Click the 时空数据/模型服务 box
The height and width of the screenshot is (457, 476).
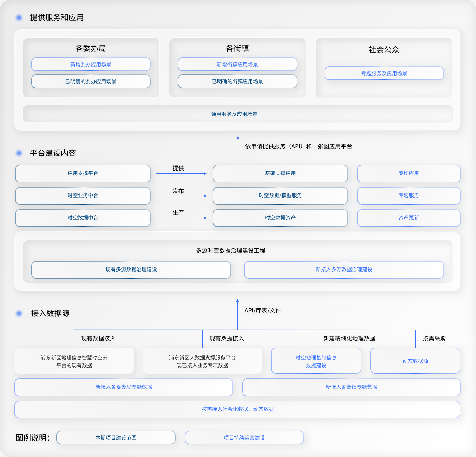(280, 196)
